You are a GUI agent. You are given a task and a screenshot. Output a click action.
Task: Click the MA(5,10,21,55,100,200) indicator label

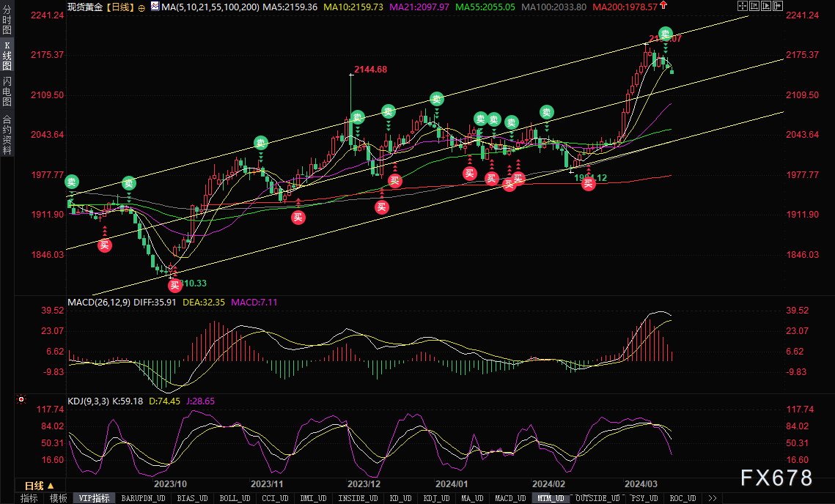[210, 7]
